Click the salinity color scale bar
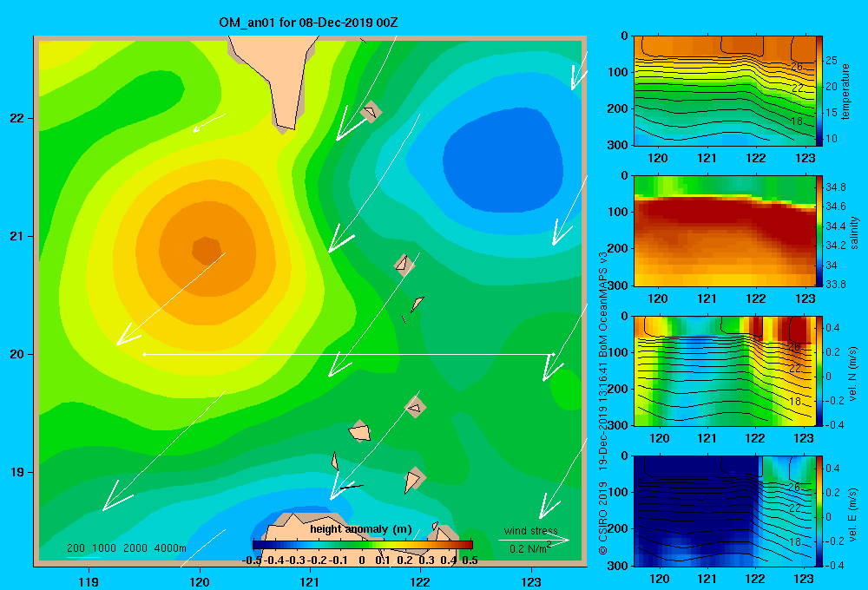This screenshot has height=590, width=868. [819, 231]
